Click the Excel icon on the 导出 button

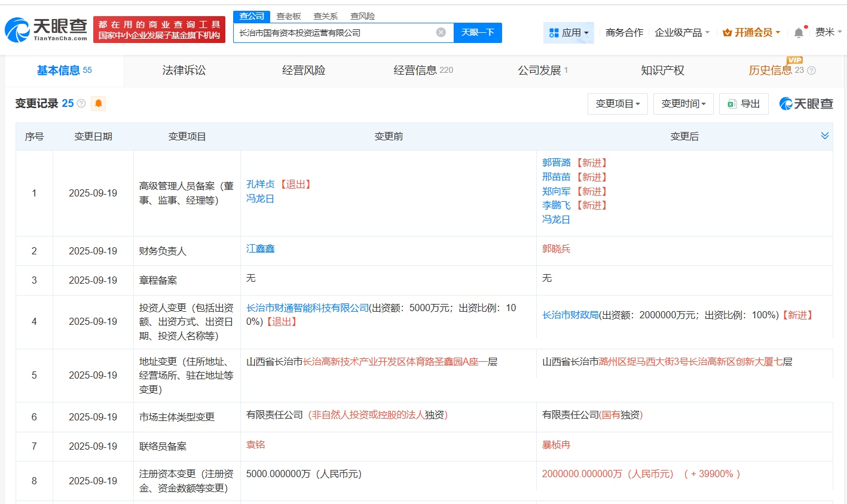(x=732, y=103)
